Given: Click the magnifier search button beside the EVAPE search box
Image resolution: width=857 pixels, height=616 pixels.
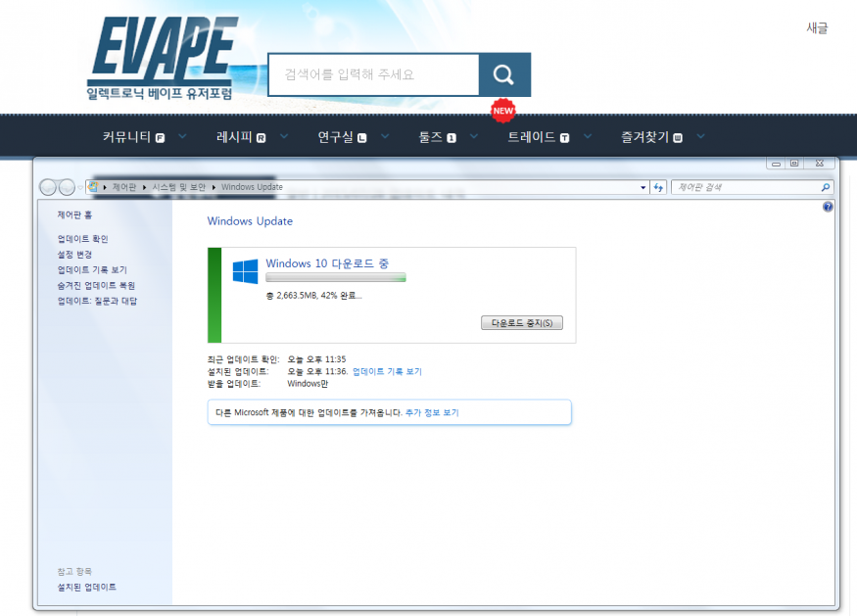Looking at the screenshot, I should coord(504,74).
